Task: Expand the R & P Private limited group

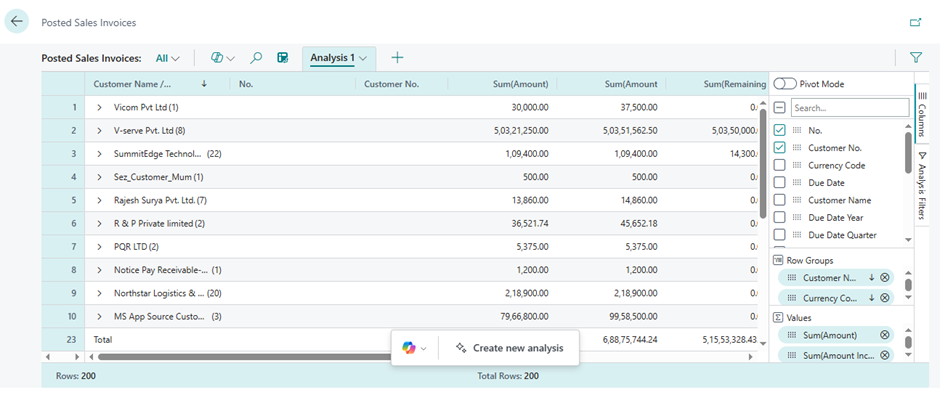Action: [100, 224]
